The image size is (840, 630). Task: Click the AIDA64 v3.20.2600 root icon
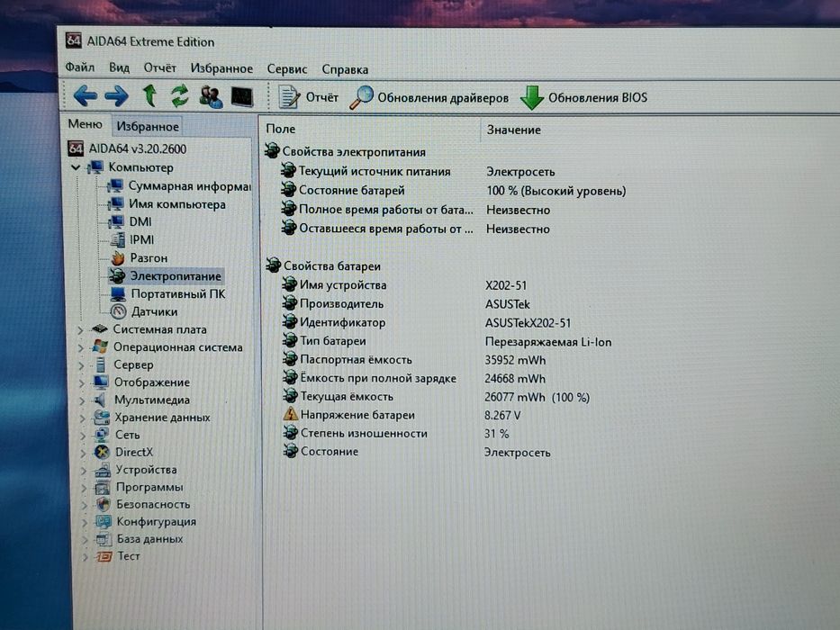coord(76,148)
